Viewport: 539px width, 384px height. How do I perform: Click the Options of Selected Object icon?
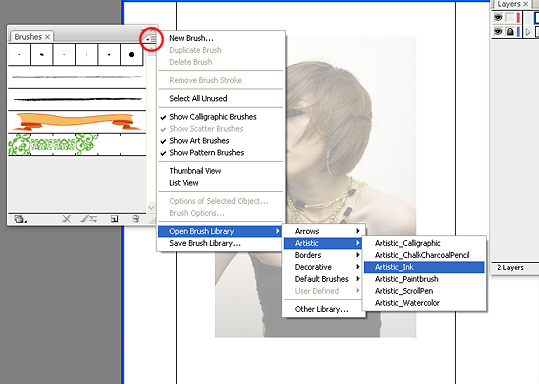tap(89, 219)
